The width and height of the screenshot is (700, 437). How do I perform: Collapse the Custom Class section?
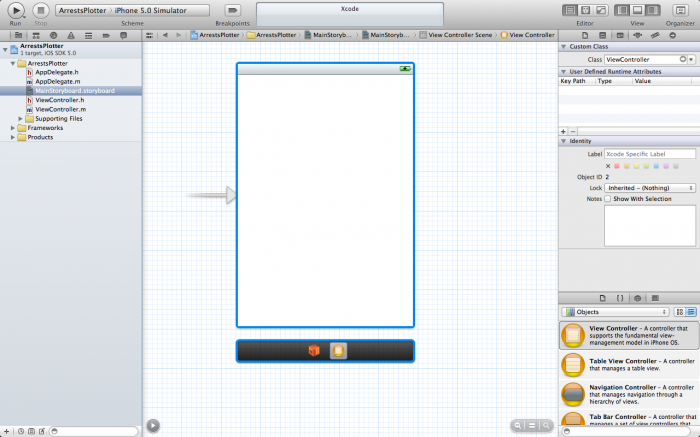click(x=563, y=46)
